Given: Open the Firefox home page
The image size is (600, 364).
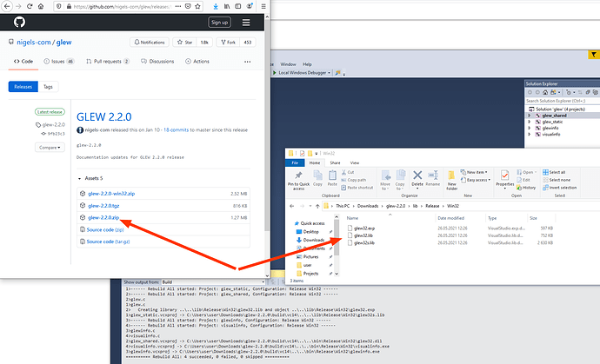Looking at the screenshot, I should 41,6.
